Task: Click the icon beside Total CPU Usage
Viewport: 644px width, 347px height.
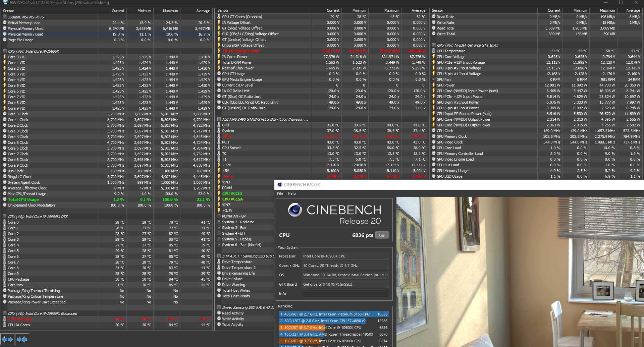Action: 5,199
